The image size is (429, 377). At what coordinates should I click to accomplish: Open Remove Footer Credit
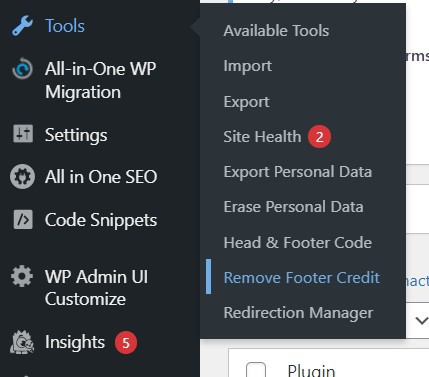pyautogui.click(x=302, y=278)
